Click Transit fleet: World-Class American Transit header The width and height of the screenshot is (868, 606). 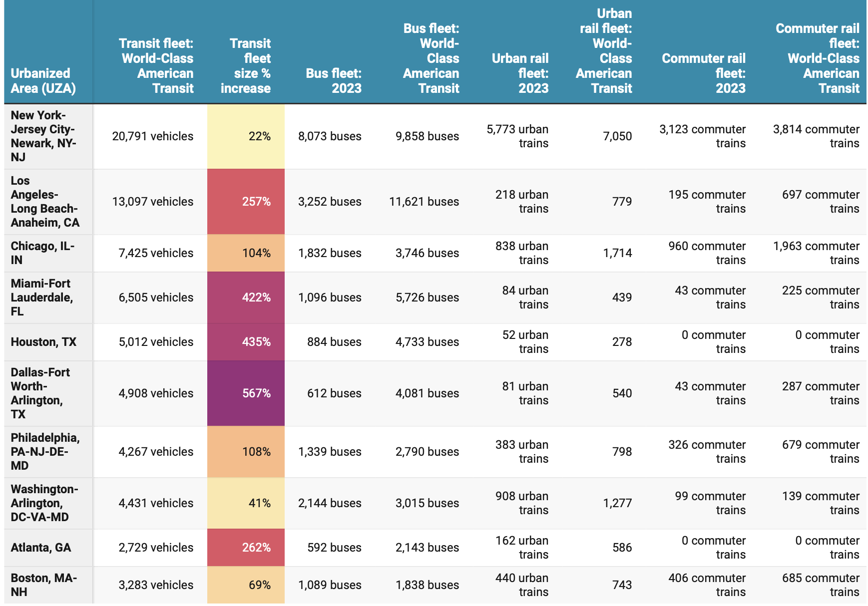coord(156,65)
